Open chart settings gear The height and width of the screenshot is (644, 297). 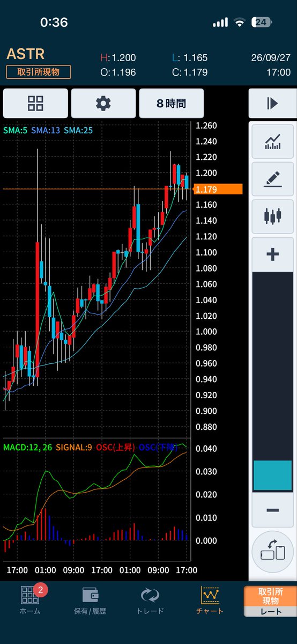click(x=103, y=104)
